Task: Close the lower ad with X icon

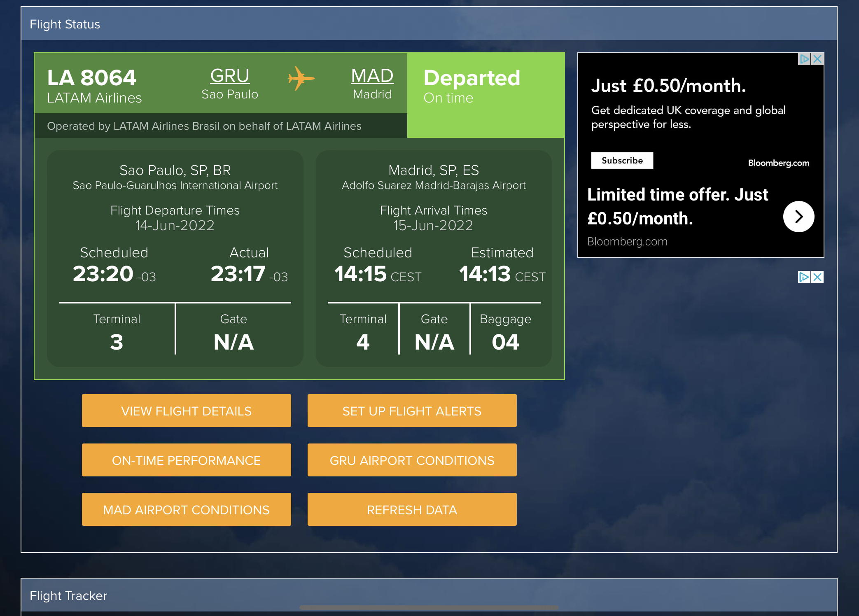Action: tap(818, 277)
